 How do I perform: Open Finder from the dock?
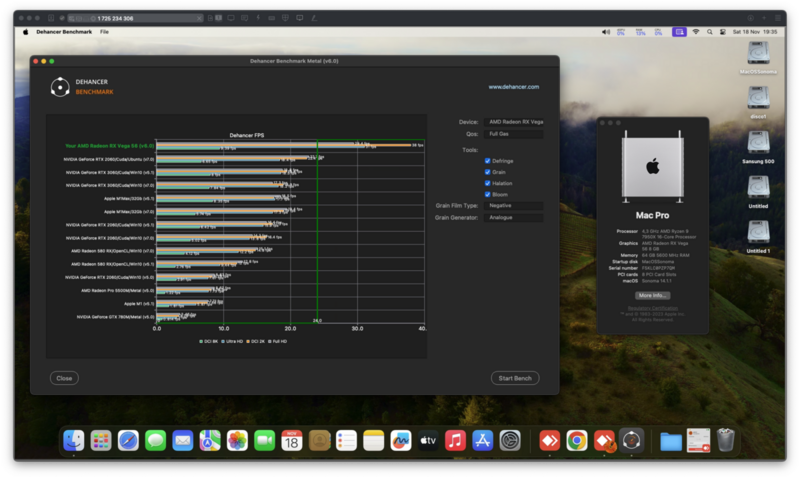click(x=73, y=440)
